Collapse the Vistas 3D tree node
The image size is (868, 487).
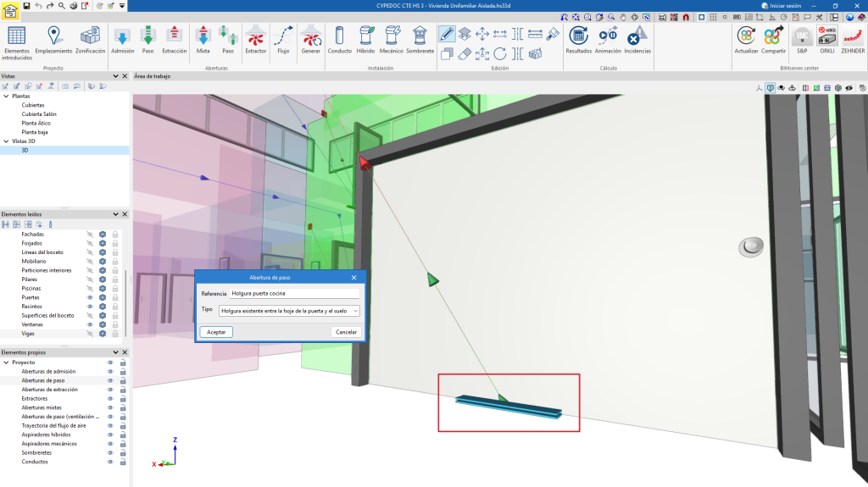(x=6, y=141)
